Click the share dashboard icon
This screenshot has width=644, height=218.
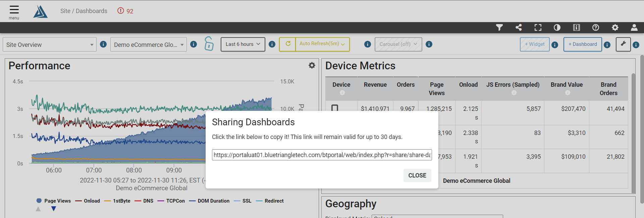coord(519,27)
